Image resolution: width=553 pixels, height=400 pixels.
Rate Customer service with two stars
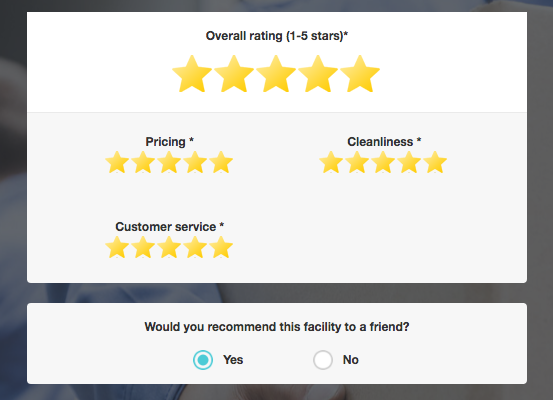point(143,247)
